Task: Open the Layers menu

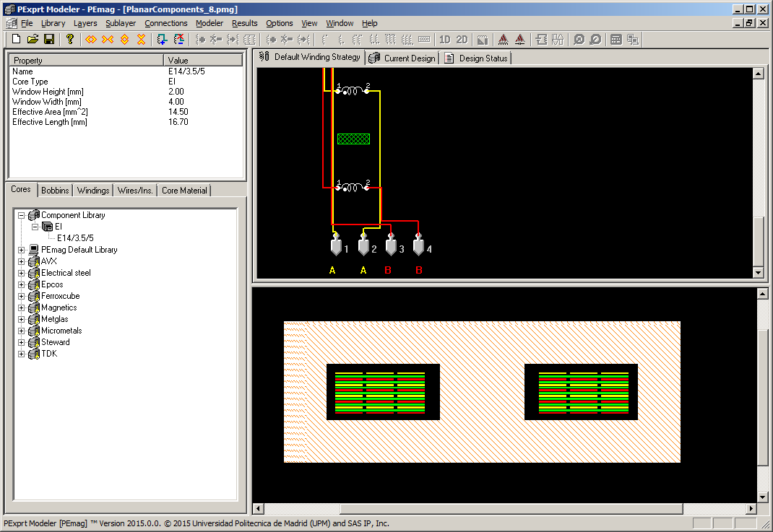Action: pyautogui.click(x=85, y=23)
